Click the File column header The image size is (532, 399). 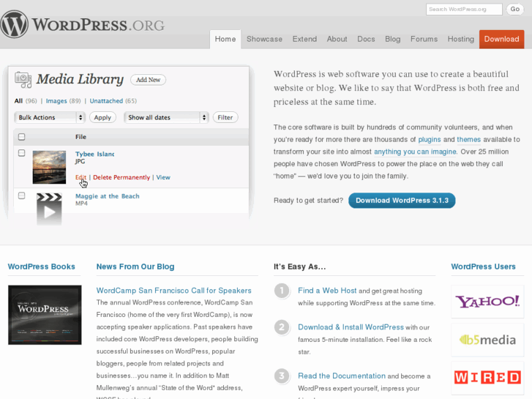pyautogui.click(x=80, y=137)
